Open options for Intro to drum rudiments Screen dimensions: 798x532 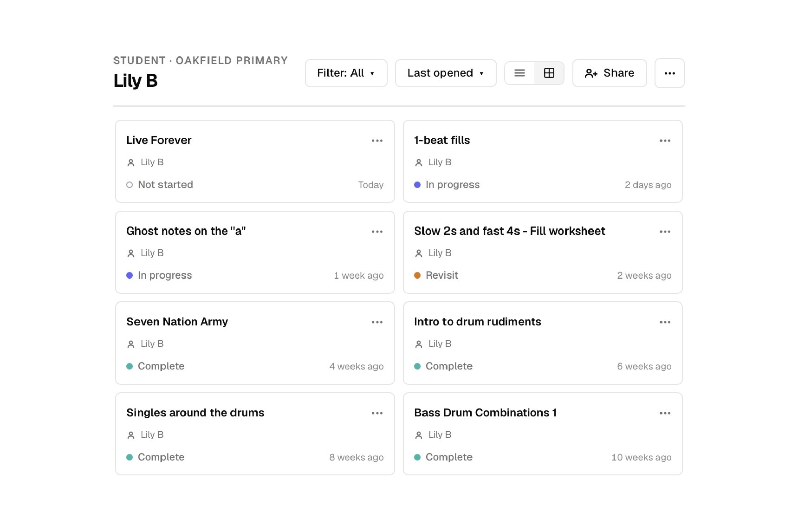click(665, 322)
